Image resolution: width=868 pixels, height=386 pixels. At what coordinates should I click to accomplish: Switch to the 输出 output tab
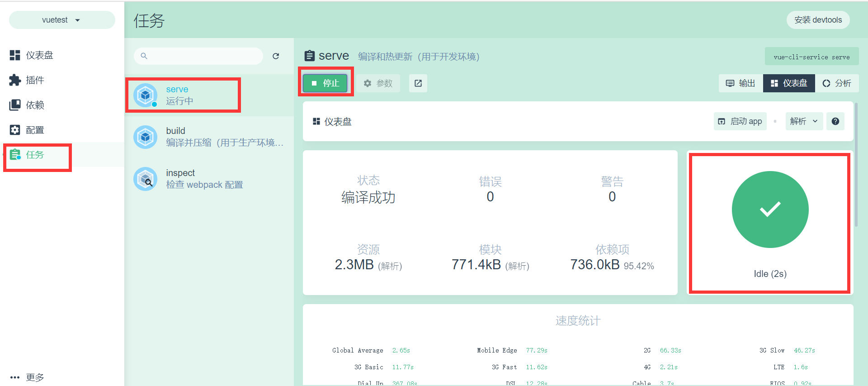click(x=741, y=83)
